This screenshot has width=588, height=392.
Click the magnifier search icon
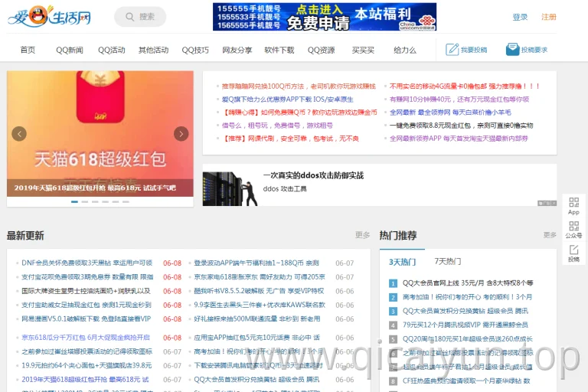point(129,17)
